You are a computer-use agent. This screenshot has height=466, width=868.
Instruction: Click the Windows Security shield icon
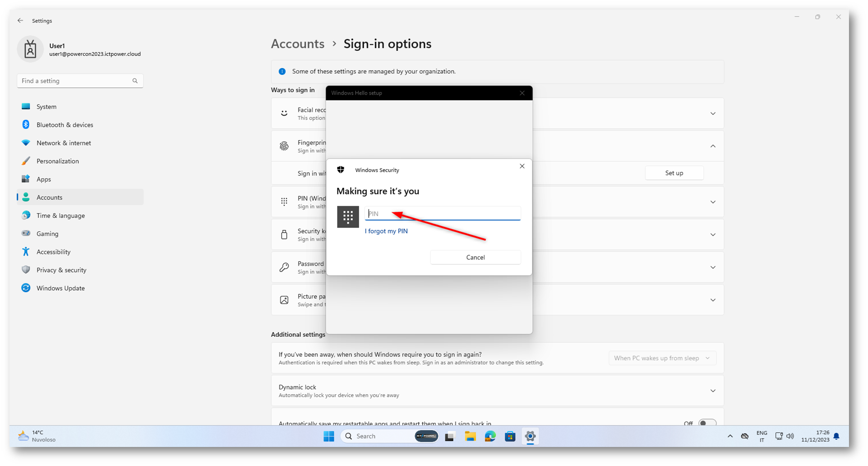pos(341,170)
